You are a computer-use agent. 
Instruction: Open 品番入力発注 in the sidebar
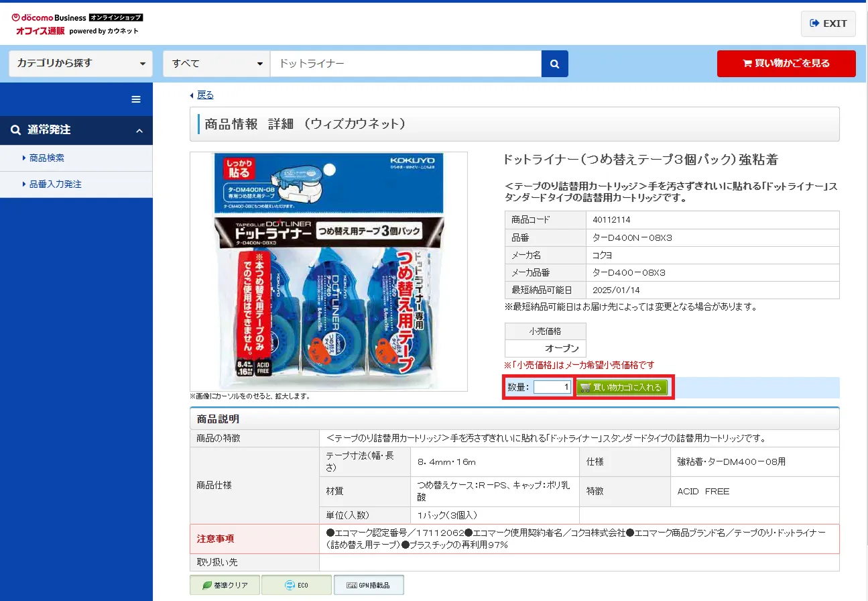click(55, 184)
